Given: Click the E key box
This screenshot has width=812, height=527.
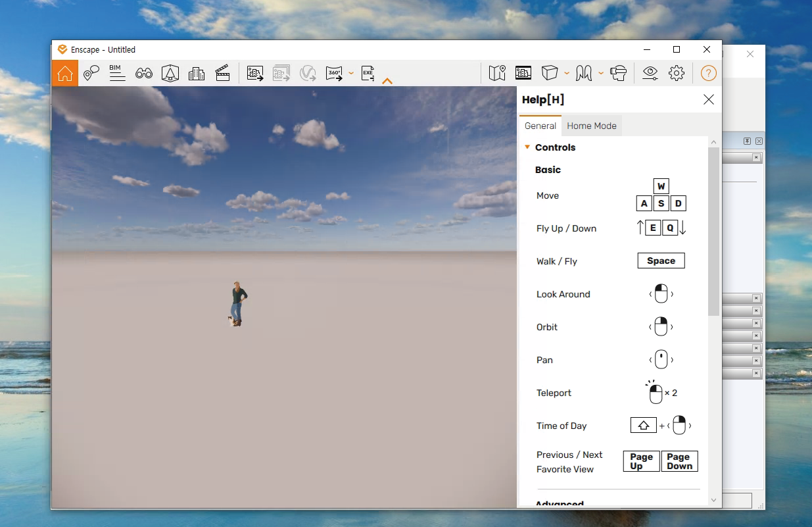Looking at the screenshot, I should click(x=653, y=228).
